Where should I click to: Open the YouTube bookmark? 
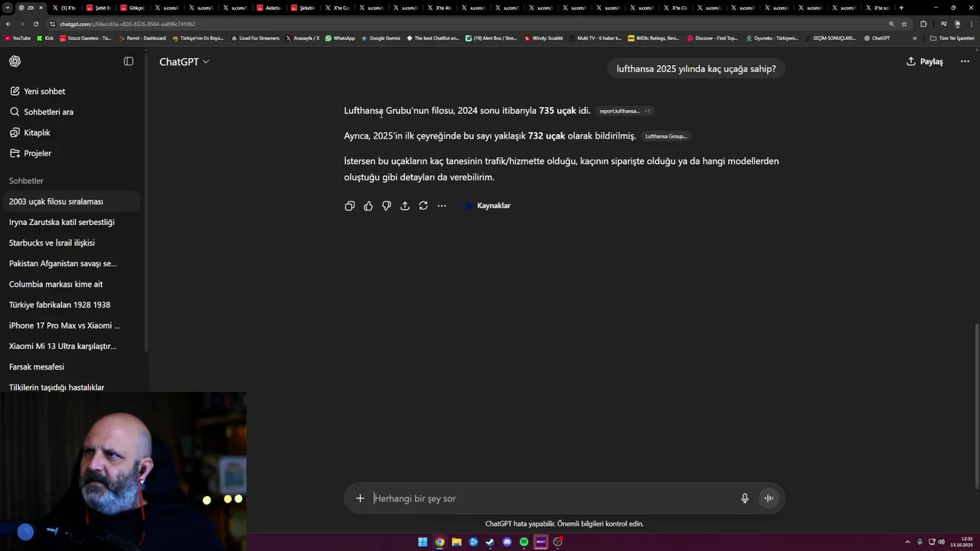18,37
